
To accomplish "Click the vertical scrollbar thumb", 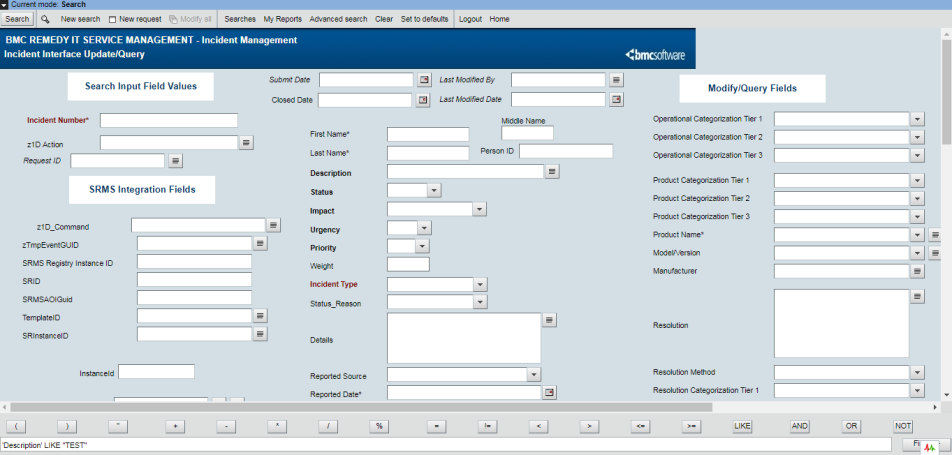I will tap(947, 93).
